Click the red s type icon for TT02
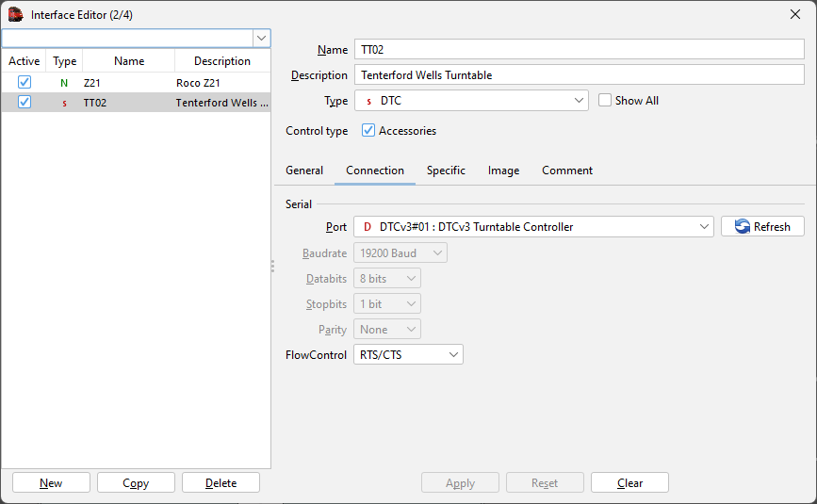This screenshot has width=817, height=504. 64,103
